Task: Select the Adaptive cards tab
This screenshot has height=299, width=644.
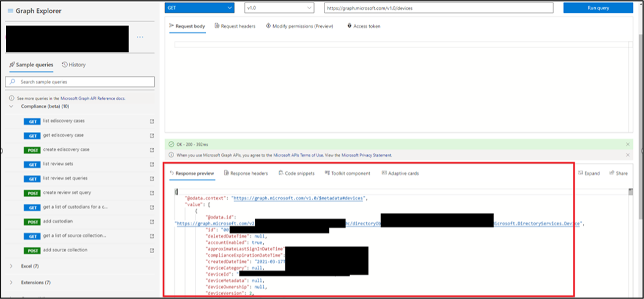Action: (x=400, y=173)
